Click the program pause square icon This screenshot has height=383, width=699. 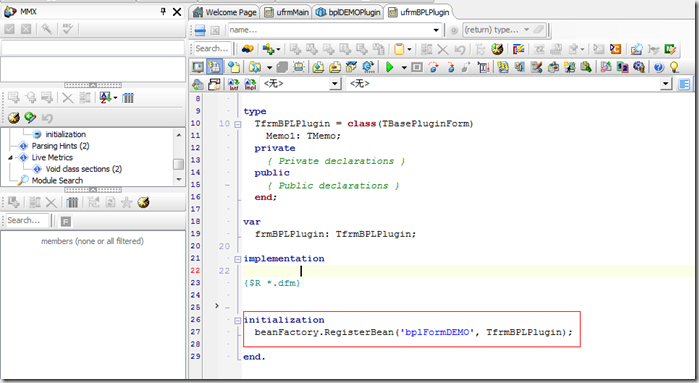point(417,67)
